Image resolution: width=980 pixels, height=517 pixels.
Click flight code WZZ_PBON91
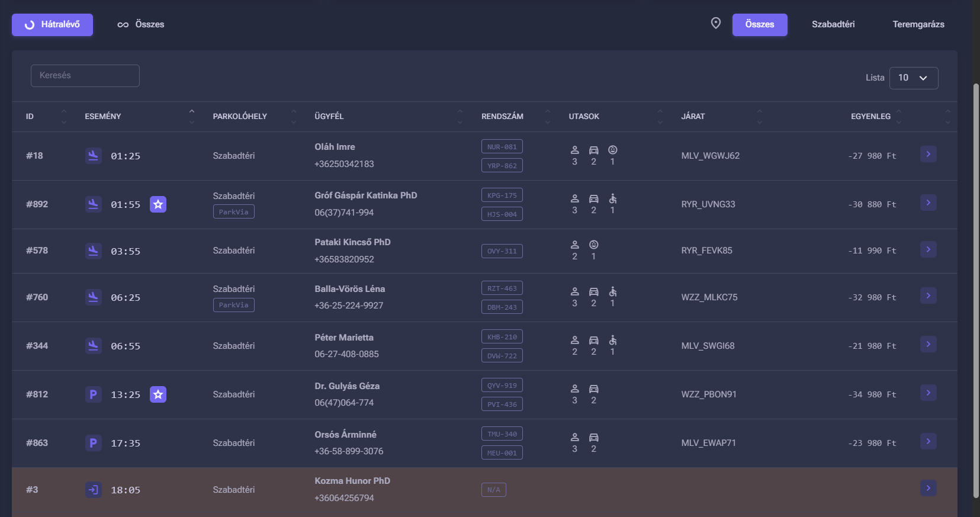tap(709, 394)
